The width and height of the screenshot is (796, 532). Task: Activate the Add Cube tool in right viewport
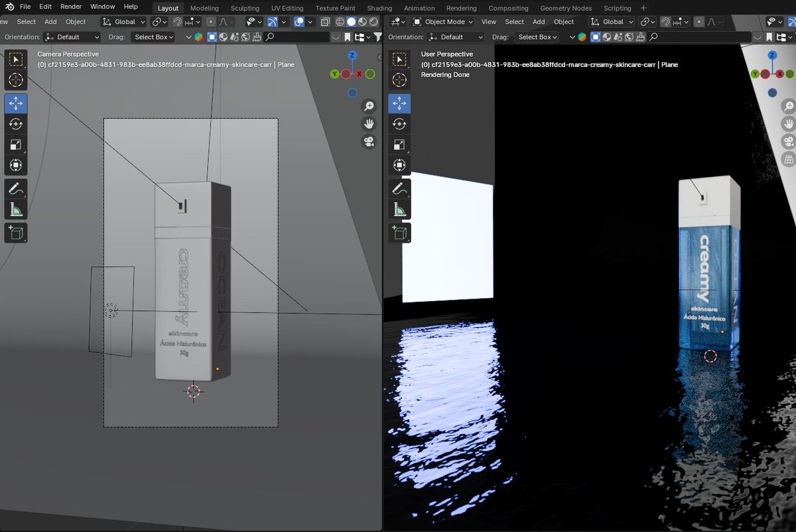[x=399, y=232]
